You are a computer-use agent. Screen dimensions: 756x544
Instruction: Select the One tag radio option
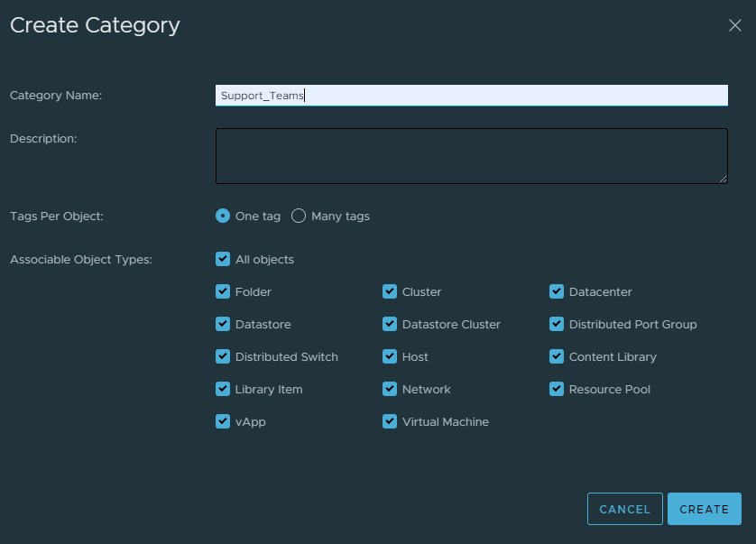coord(223,217)
